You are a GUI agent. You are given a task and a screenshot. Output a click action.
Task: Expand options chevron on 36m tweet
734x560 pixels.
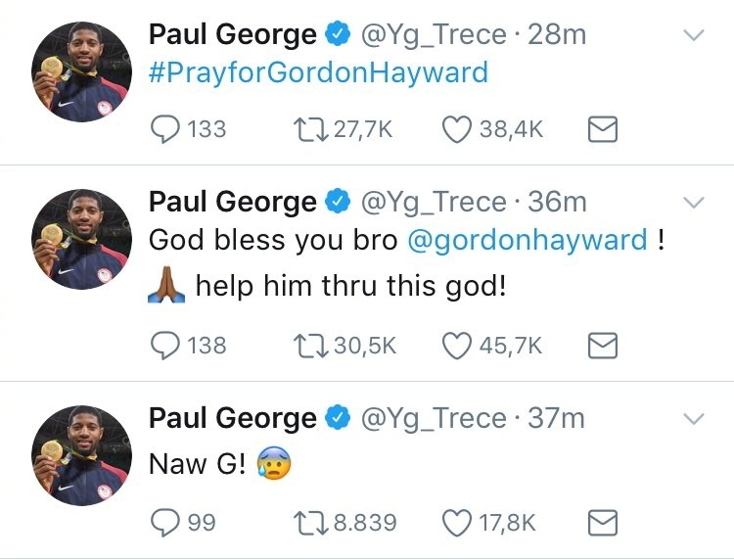694,203
